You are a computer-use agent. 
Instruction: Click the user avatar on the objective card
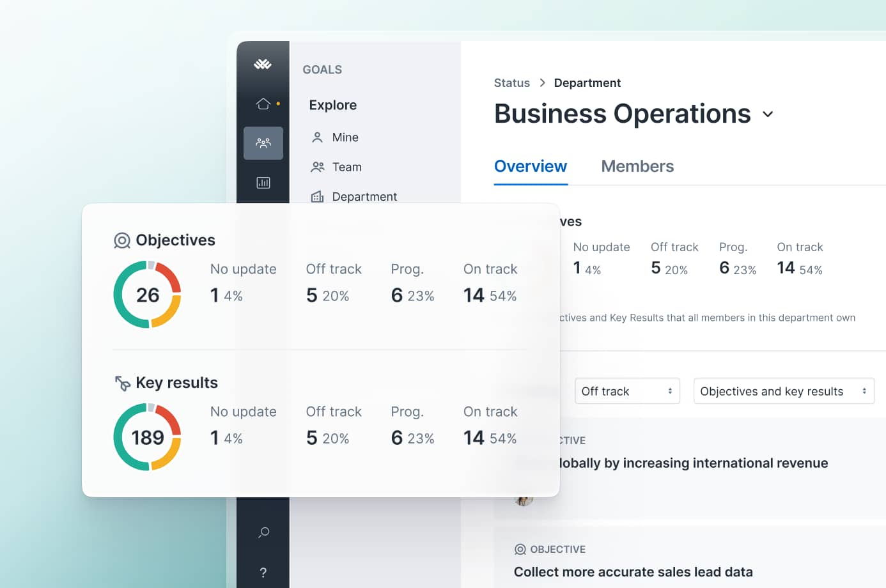tap(524, 500)
